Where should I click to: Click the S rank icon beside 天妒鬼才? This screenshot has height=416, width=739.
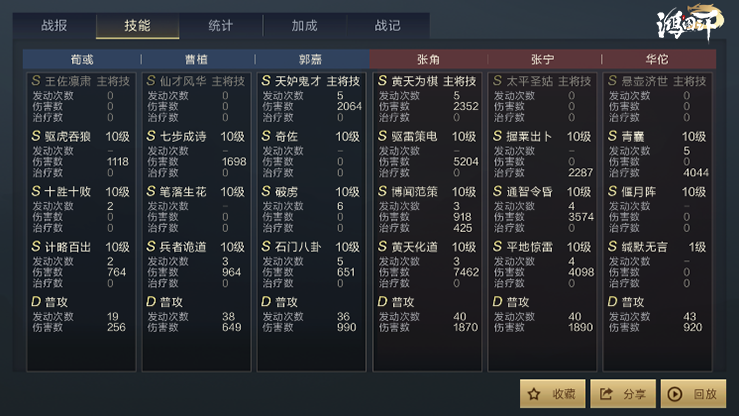pos(266,81)
